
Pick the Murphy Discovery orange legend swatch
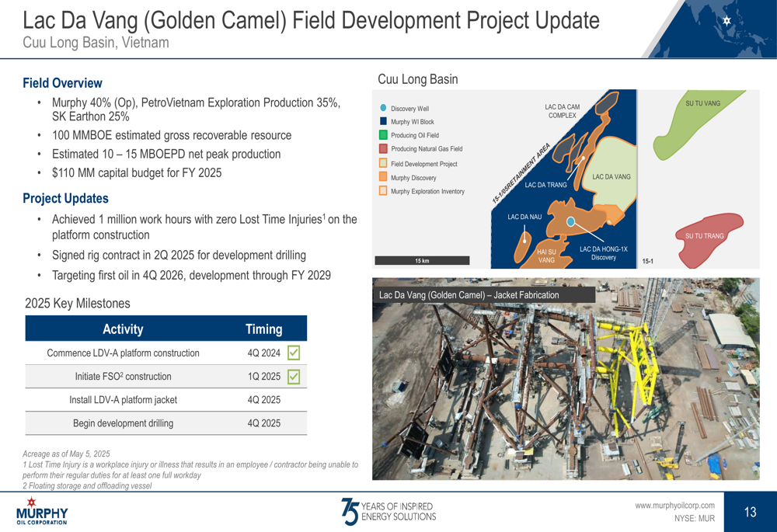click(383, 177)
